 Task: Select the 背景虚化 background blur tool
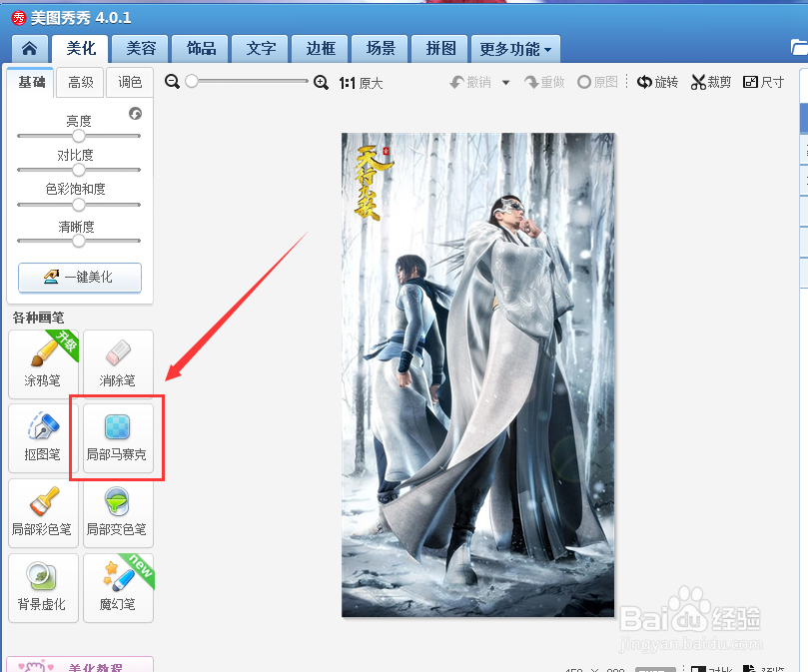point(43,588)
